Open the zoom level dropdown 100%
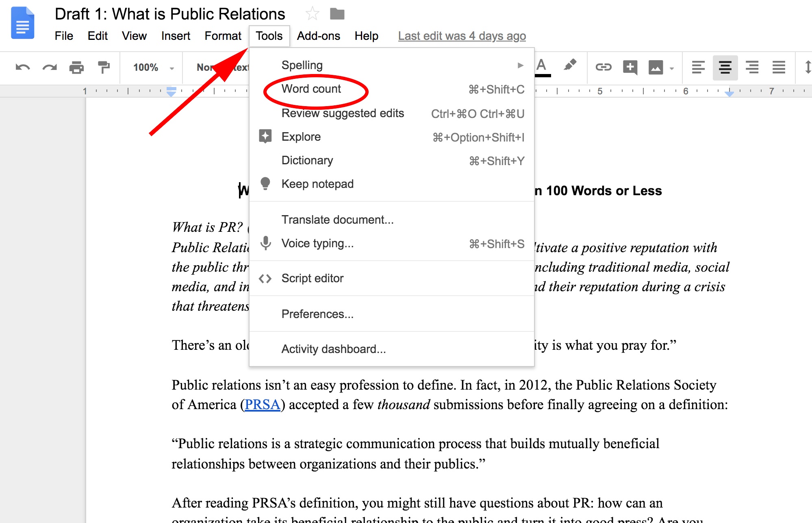This screenshot has width=812, height=523. pyautogui.click(x=150, y=66)
